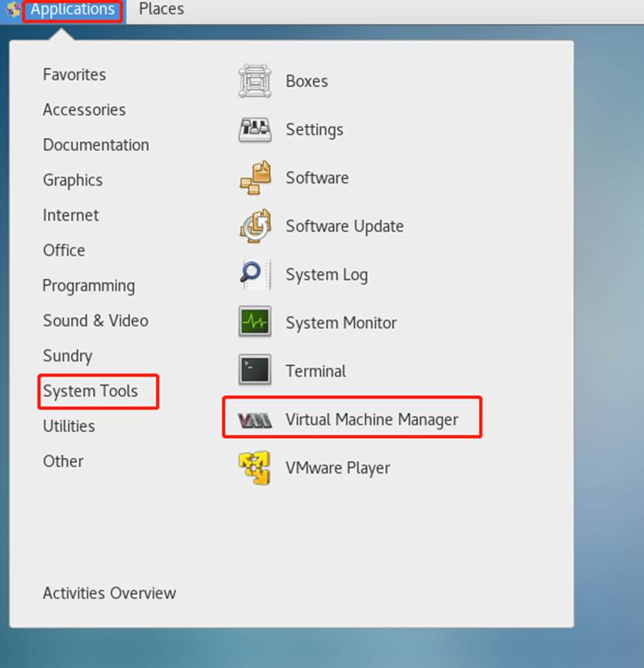Select the Accessories category
Viewport: 644px width, 668px height.
tap(84, 110)
